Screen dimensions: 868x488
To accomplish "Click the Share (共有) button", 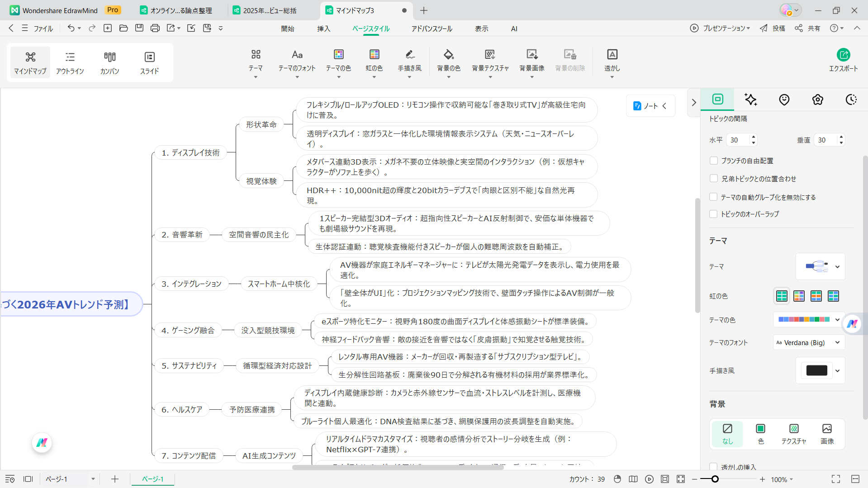I will pyautogui.click(x=808, y=28).
